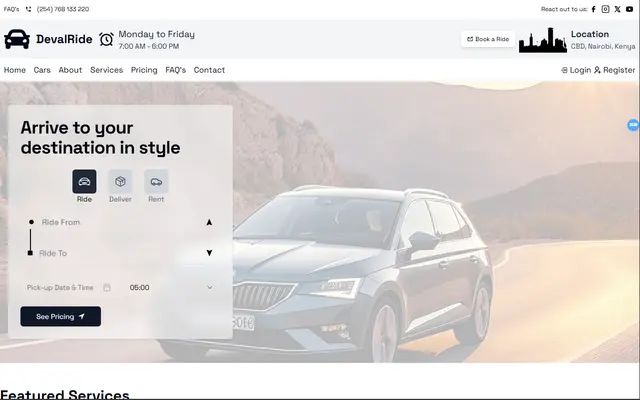Open the FAQ's item in main navigation

tap(176, 70)
